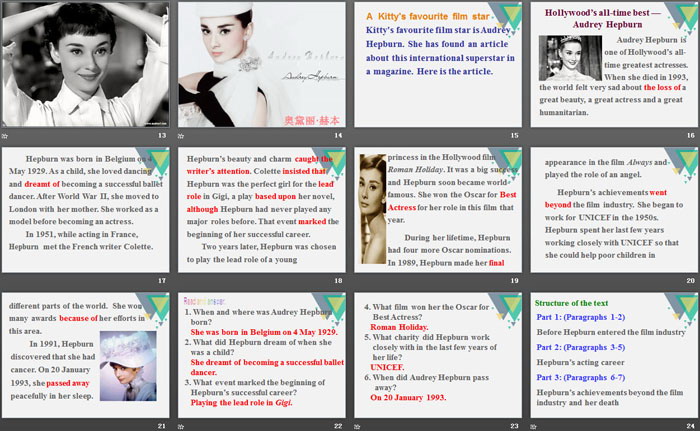The image size is (700, 431).
Task: Select the 'Hollywood's all-time best' slide
Action: [614, 64]
